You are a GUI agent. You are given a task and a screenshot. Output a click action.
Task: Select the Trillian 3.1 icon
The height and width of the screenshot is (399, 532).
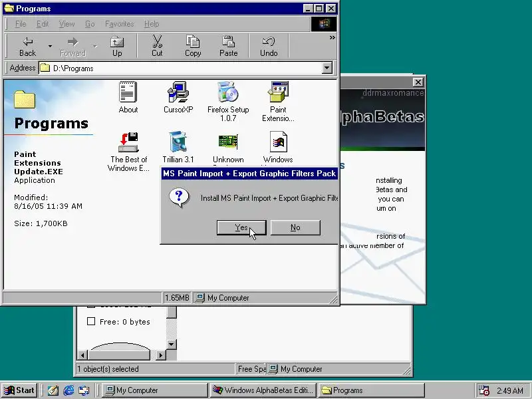(178, 142)
